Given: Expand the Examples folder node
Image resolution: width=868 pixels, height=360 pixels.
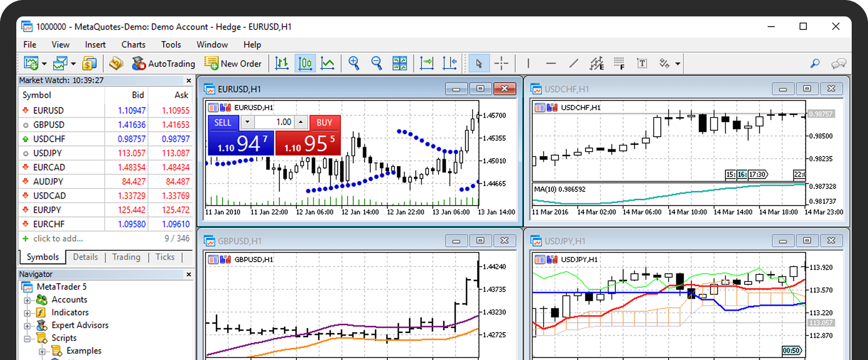Looking at the screenshot, I should [x=42, y=351].
